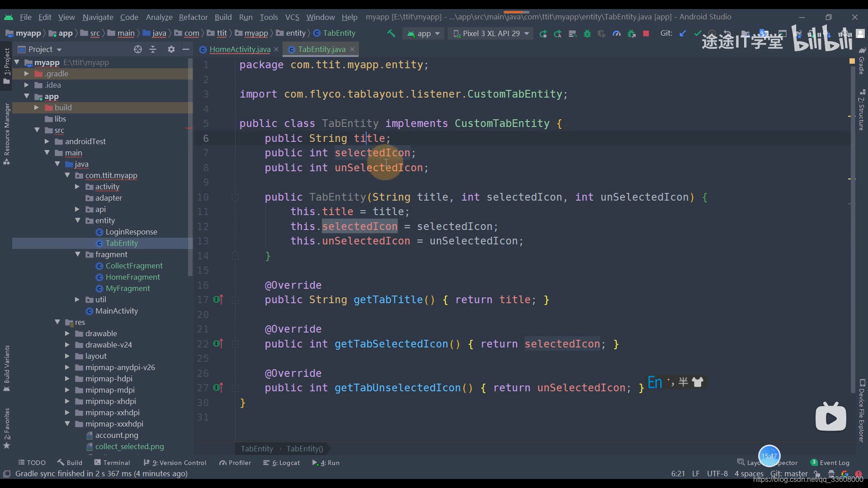Click the Debug app bug icon
The width and height of the screenshot is (868, 488).
[587, 33]
